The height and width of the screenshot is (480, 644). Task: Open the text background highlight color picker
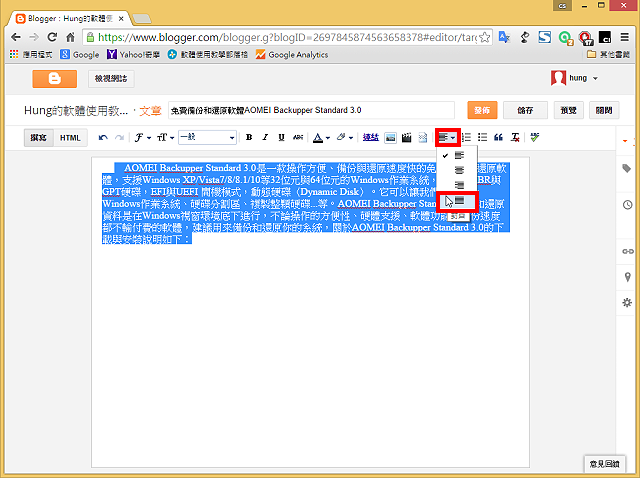point(345,138)
